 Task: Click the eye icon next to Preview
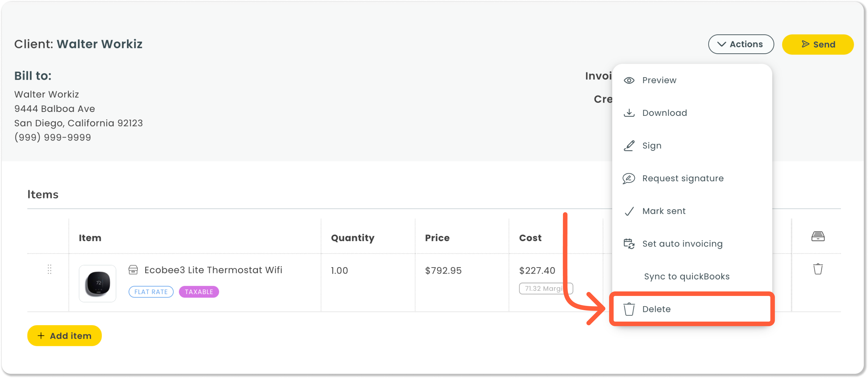(629, 80)
